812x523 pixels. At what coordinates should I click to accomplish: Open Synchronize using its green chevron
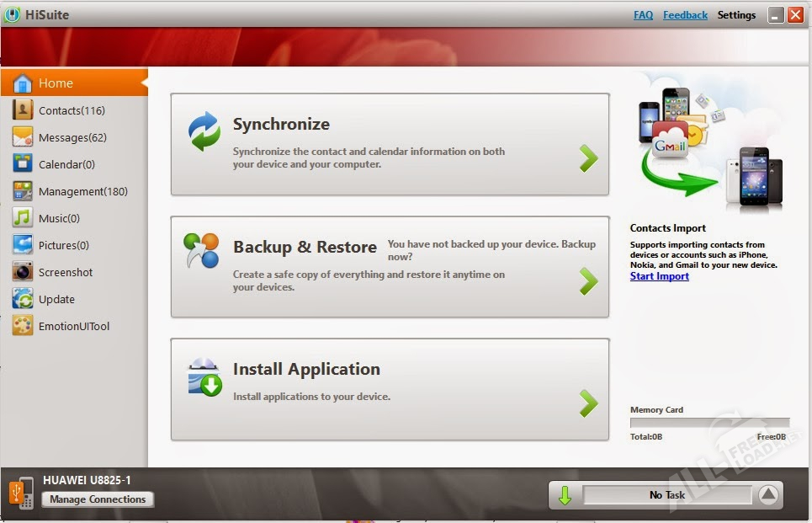[x=588, y=158]
